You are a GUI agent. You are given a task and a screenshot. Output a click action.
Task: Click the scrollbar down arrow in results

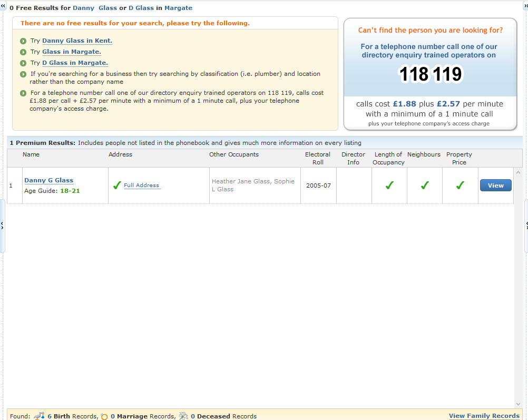pyautogui.click(x=518, y=404)
